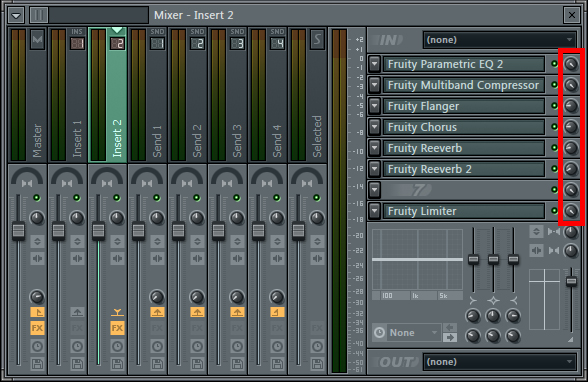Click the Master track panning knob
Image resolution: width=588 pixels, height=382 pixels.
tap(37, 218)
